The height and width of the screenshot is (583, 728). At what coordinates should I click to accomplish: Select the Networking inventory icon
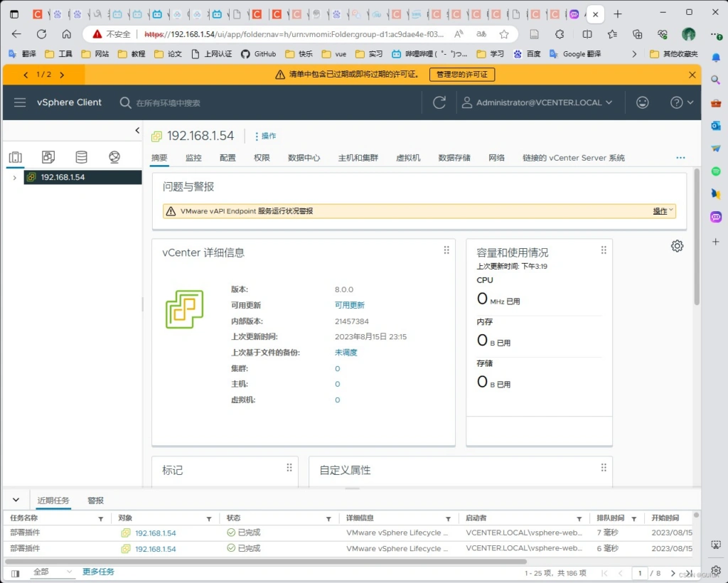[114, 157]
